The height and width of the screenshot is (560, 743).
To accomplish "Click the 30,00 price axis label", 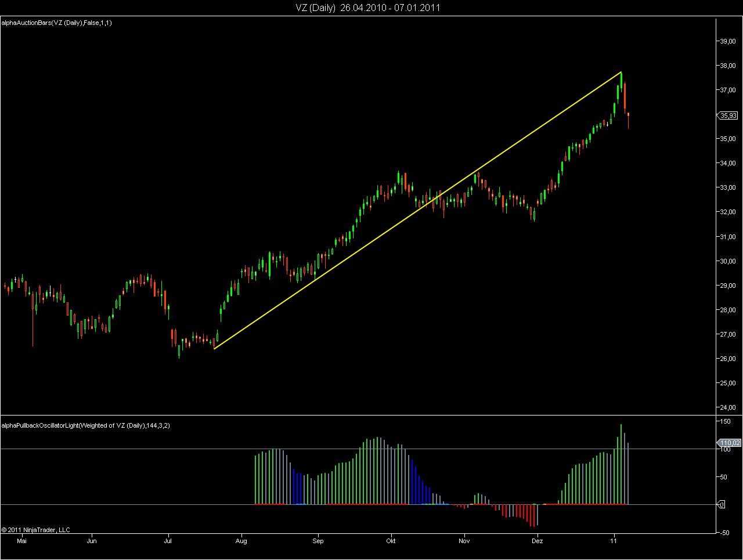I will (728, 261).
